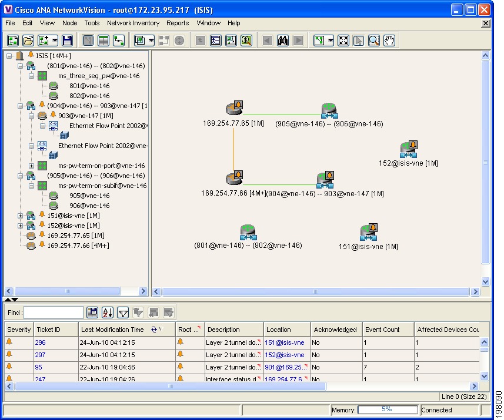Select the 169.254.77.65 router icon in the map
Screen dimensions: 504x420
(x=234, y=108)
